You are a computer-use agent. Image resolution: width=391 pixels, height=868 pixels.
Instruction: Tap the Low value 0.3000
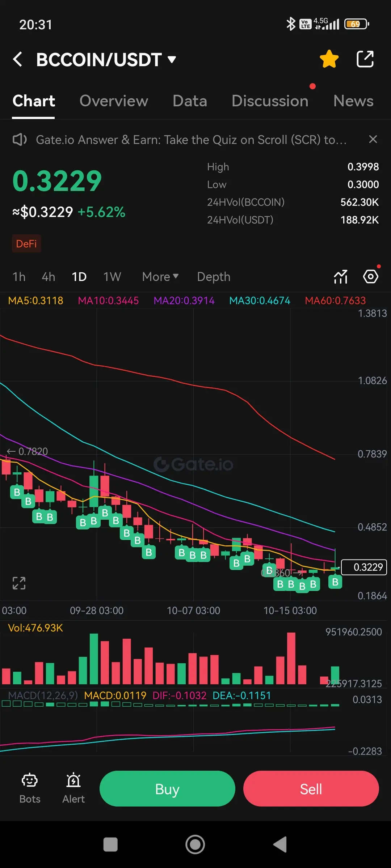(363, 184)
